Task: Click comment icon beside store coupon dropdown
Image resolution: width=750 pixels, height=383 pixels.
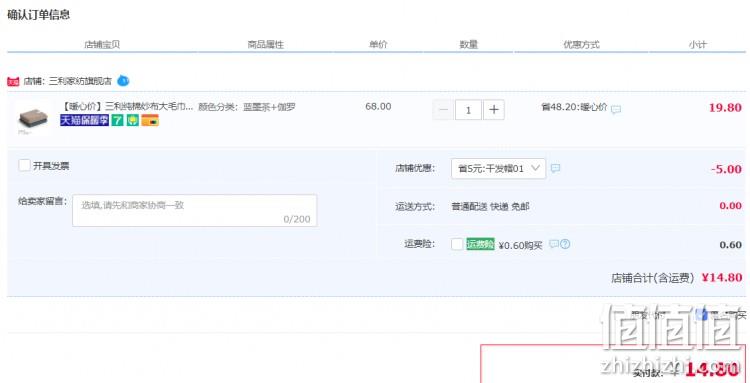Action: coord(555,168)
